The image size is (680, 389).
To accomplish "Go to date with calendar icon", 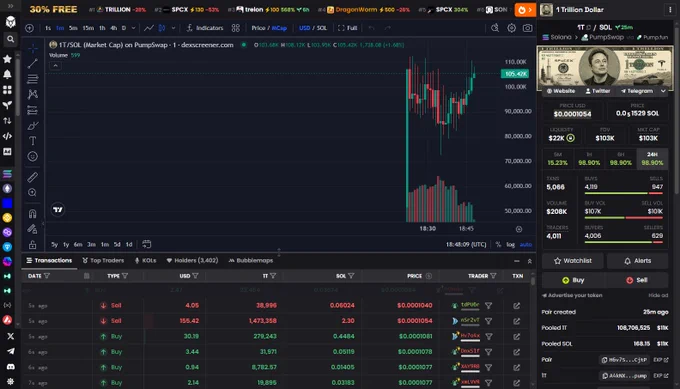I will point(147,244).
